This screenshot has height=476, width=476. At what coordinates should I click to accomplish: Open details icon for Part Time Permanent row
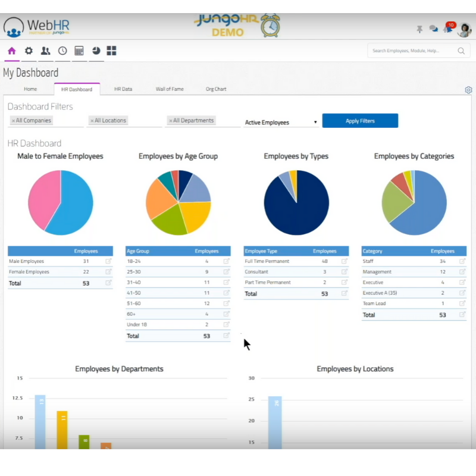tap(345, 282)
